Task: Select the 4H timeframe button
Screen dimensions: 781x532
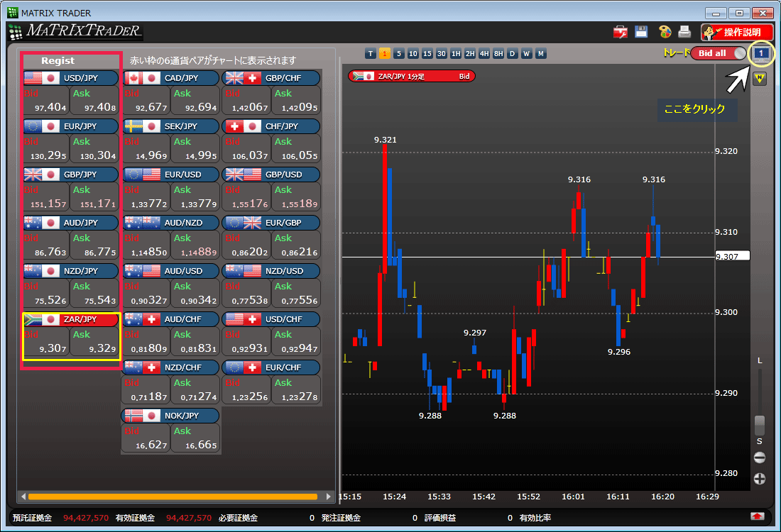Action: [484, 54]
